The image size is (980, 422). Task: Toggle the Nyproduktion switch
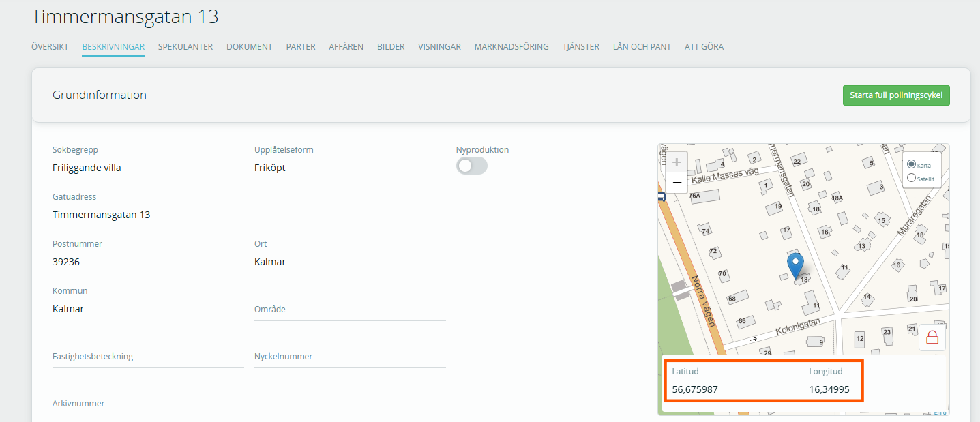(x=472, y=166)
